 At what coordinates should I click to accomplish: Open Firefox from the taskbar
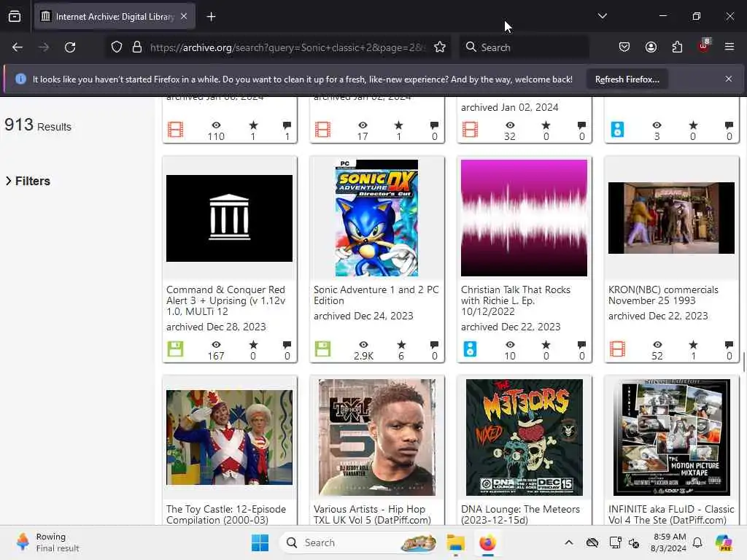click(487, 542)
